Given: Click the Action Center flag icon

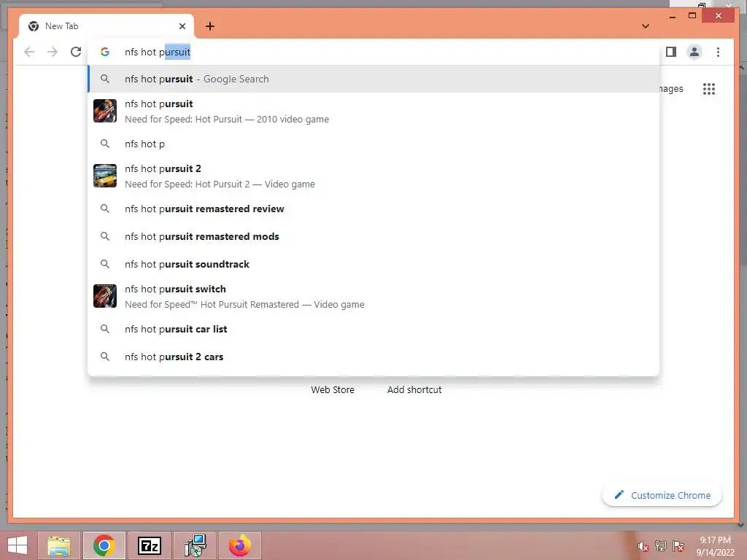Looking at the screenshot, I should (x=678, y=546).
